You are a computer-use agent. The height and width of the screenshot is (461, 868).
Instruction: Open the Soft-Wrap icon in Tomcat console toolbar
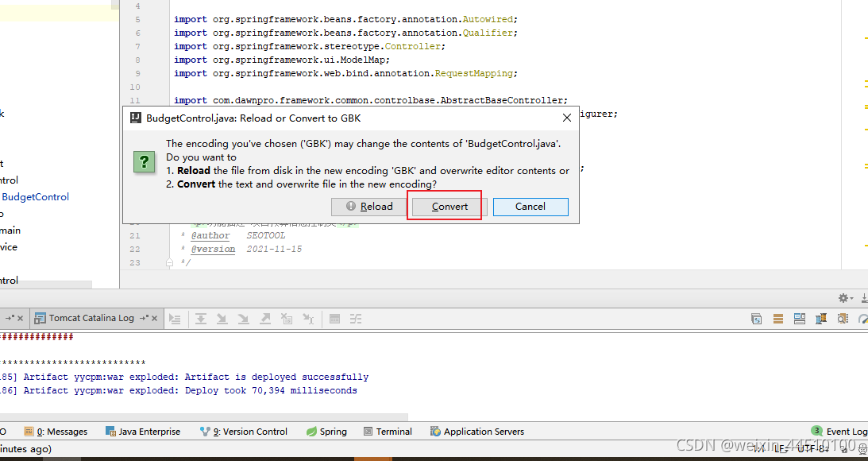click(176, 318)
